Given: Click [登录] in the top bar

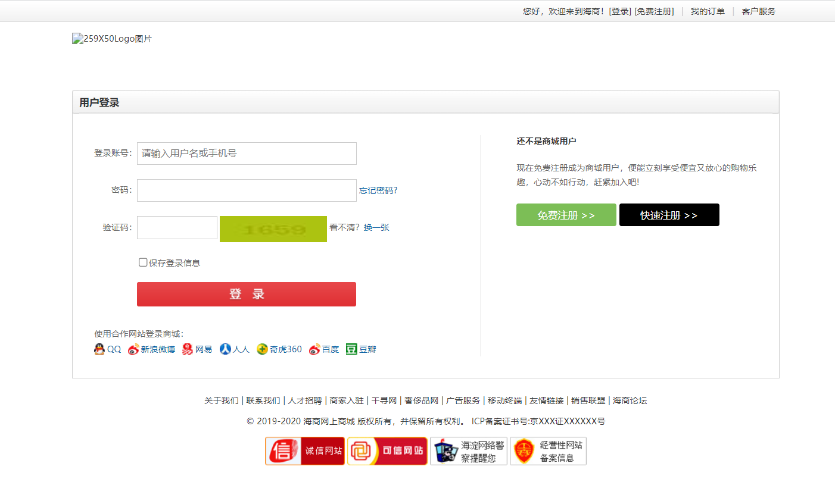Looking at the screenshot, I should (620, 11).
